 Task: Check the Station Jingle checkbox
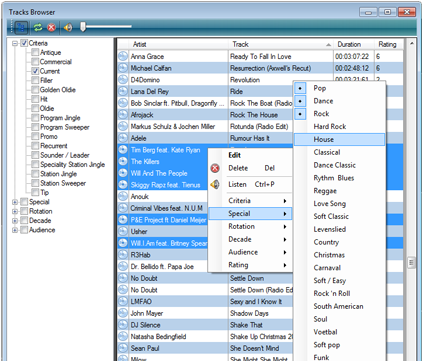point(35,174)
